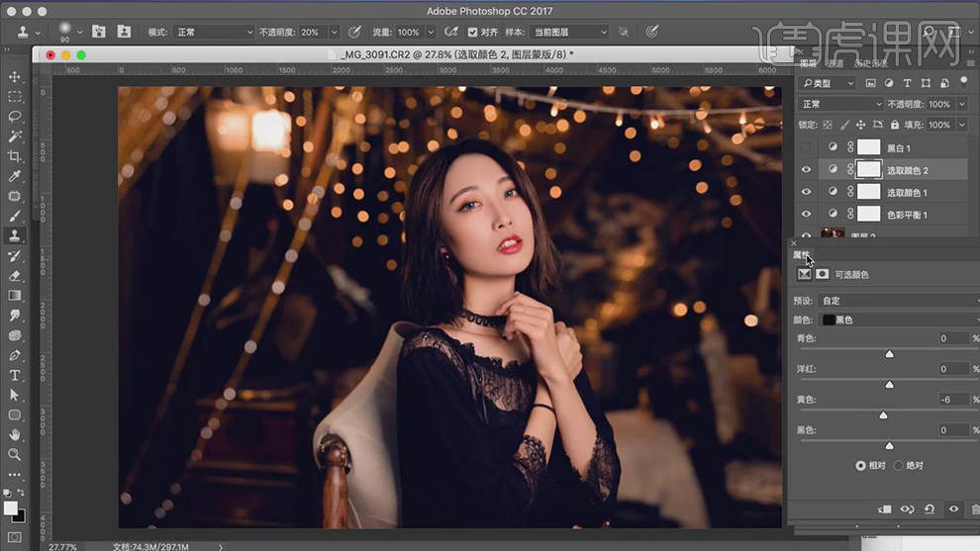Uncheck the 对齐 checkbox

472,32
